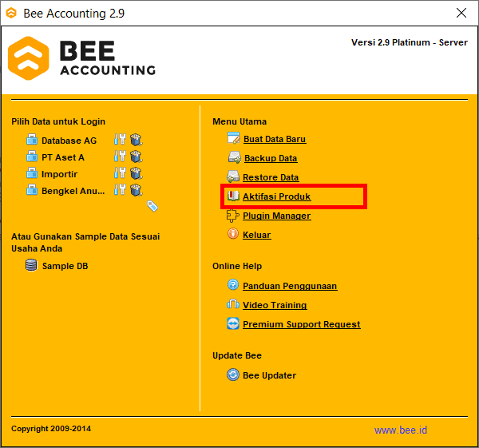Viewport: 479px width, 448px height.
Task: Click the Panduan Penggunaan help icon
Action: tap(233, 284)
